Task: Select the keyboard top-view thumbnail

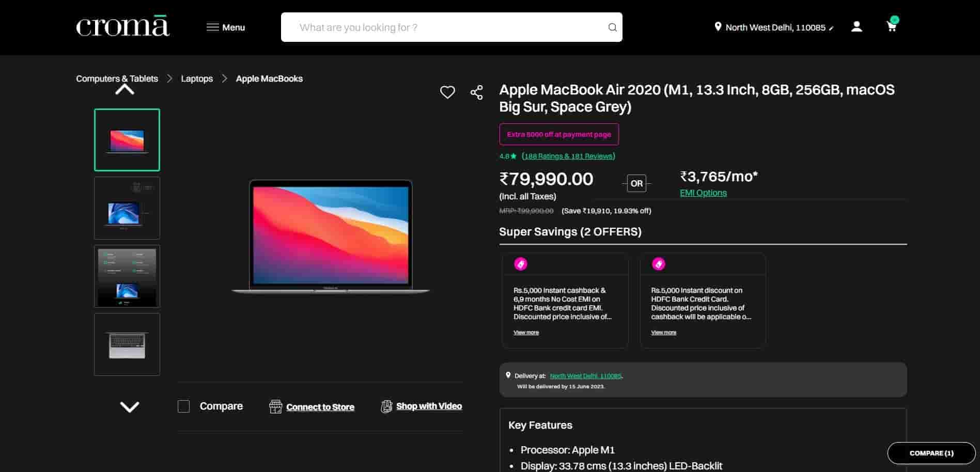Action: [x=127, y=344]
